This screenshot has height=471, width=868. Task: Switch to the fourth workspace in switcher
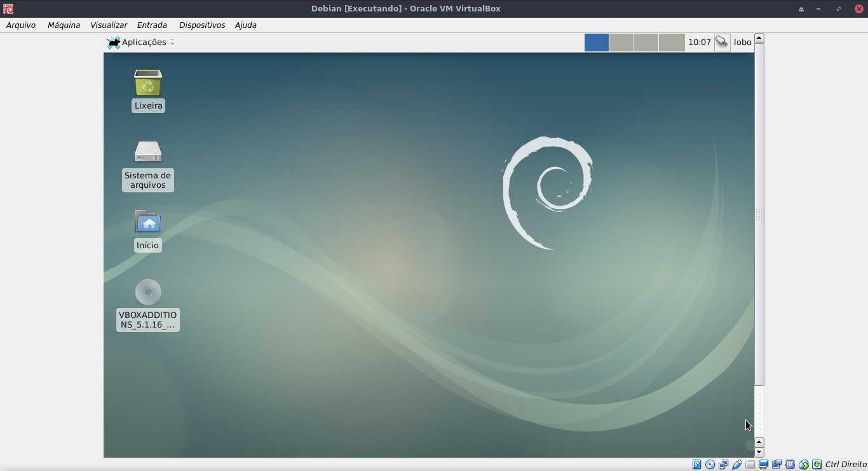(x=672, y=43)
